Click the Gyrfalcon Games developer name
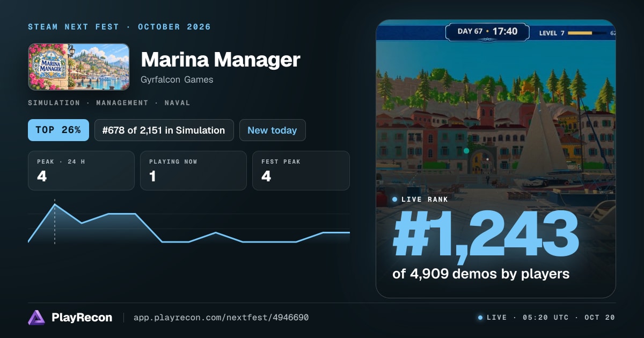The width and height of the screenshot is (644, 338). (177, 79)
